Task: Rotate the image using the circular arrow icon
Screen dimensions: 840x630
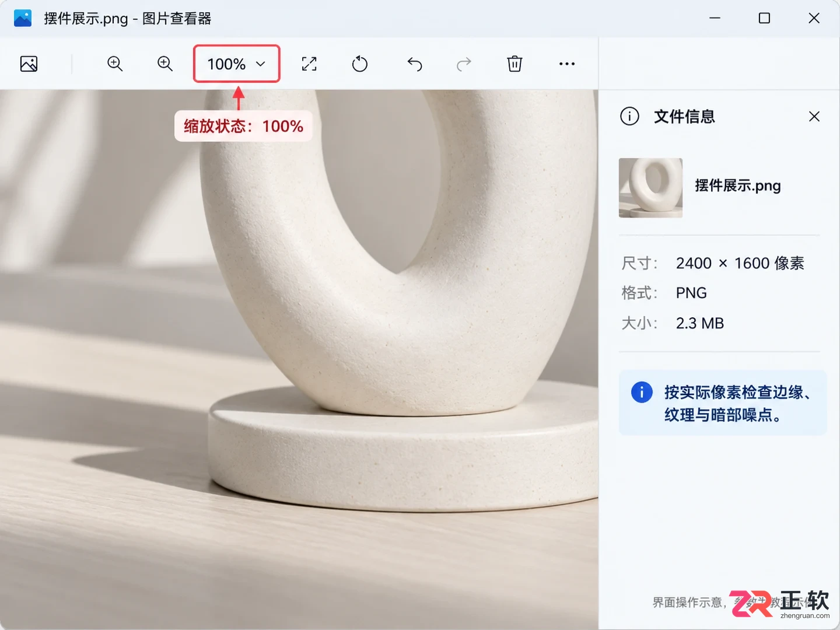Action: click(360, 64)
